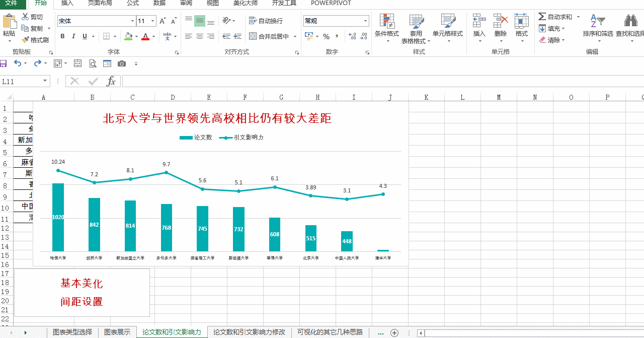Viewport: 644px width, 338px height.
Task: Click Delete cells (删除) button
Action: [501, 27]
